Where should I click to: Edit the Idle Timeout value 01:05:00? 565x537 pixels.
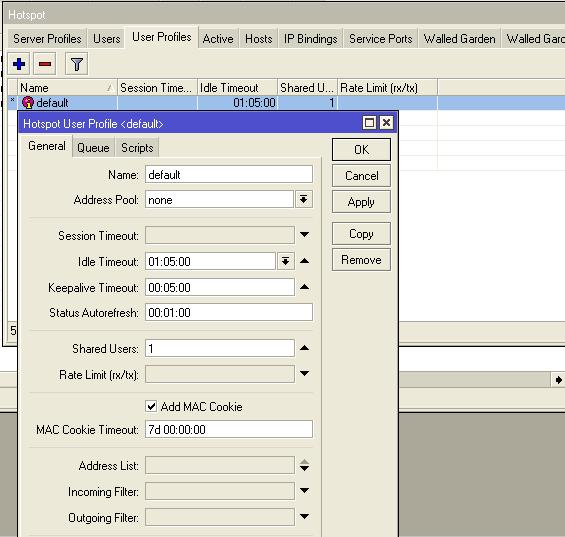pos(210,261)
